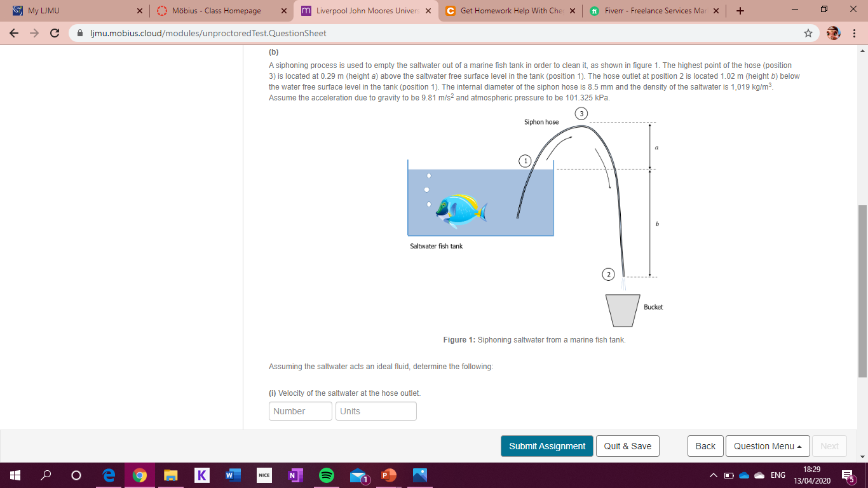The height and width of the screenshot is (488, 868).
Task: Open Microsoft Edge from the taskbar
Action: (108, 475)
